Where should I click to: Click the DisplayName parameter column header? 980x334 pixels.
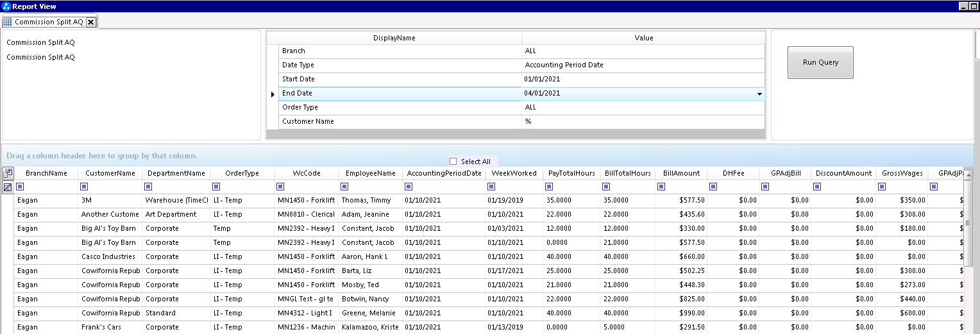(394, 38)
